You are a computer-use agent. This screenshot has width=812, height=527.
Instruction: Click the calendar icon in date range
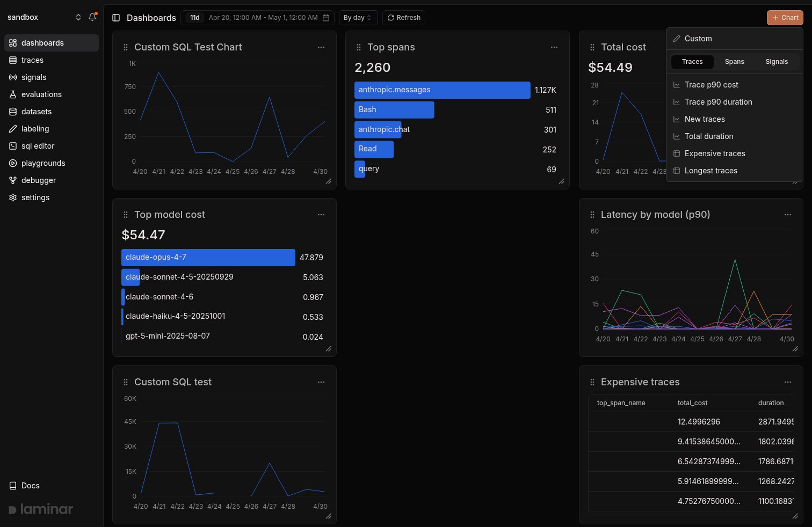[326, 18]
